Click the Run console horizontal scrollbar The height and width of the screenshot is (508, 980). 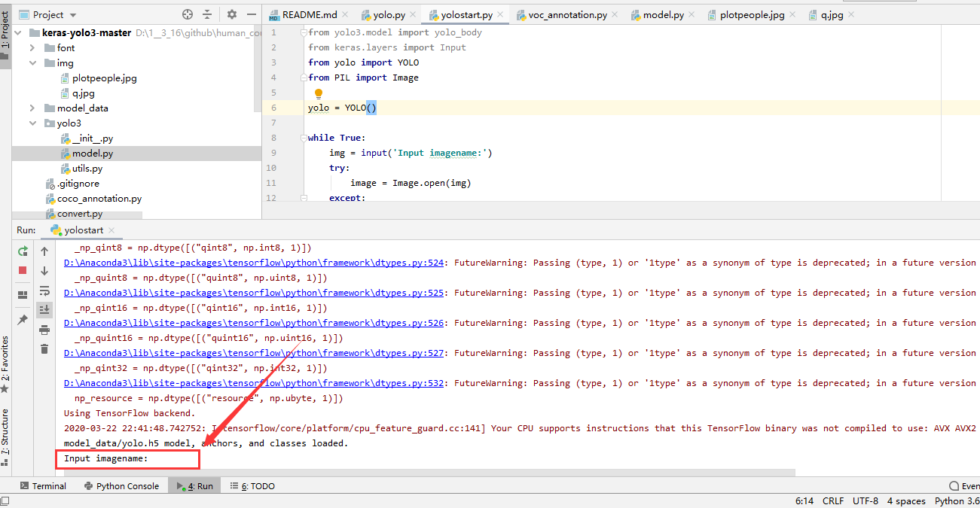[x=429, y=473]
